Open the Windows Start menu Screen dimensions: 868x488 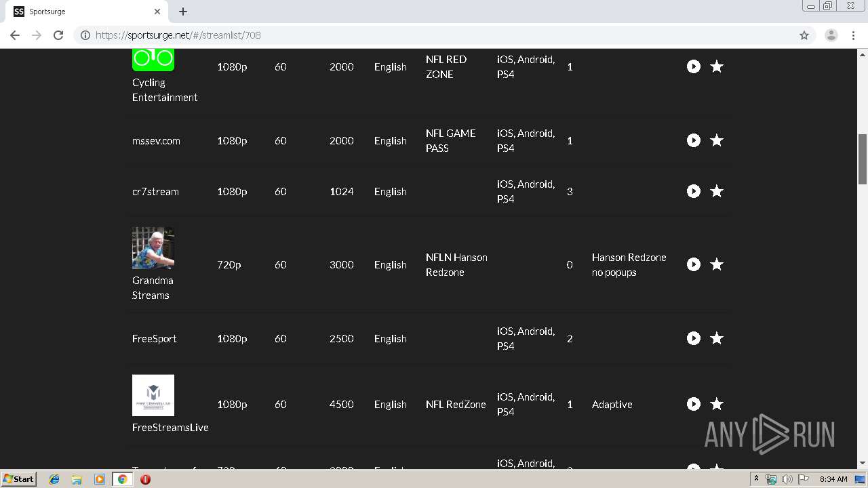(x=18, y=479)
